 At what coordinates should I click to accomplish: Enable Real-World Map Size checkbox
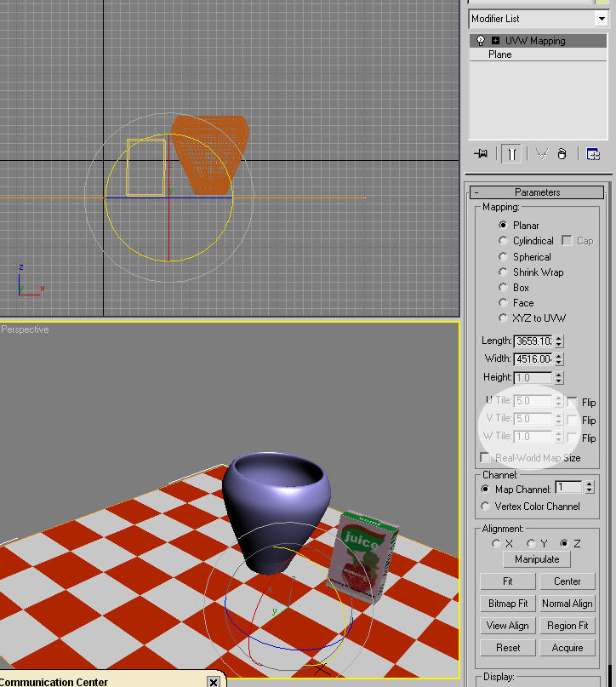point(485,458)
